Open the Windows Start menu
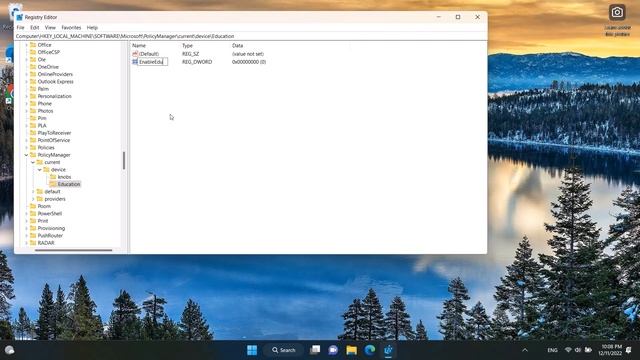The width and height of the screenshot is (640, 360). [252, 350]
